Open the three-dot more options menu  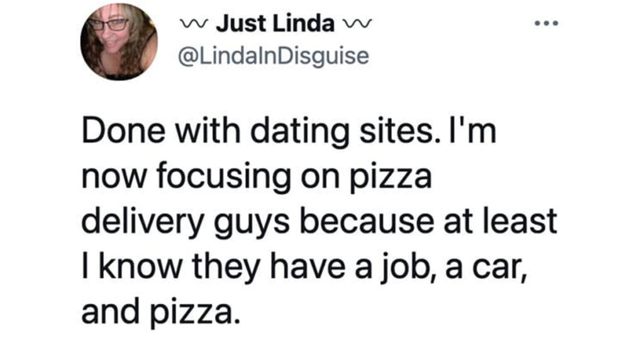545,23
